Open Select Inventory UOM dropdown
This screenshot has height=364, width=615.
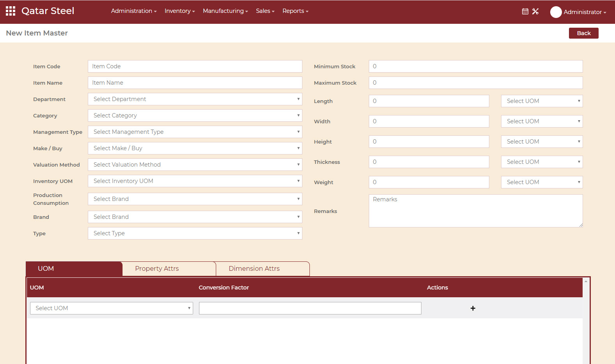tap(195, 181)
